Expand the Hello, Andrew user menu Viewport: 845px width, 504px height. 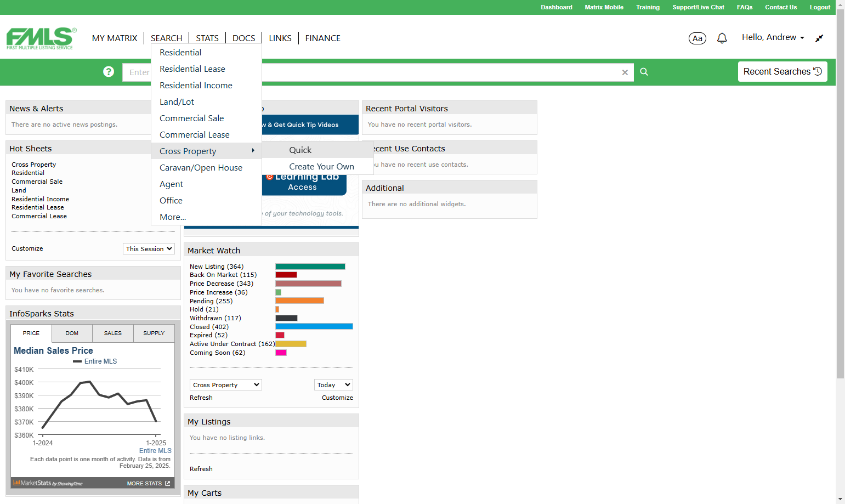pyautogui.click(x=773, y=37)
